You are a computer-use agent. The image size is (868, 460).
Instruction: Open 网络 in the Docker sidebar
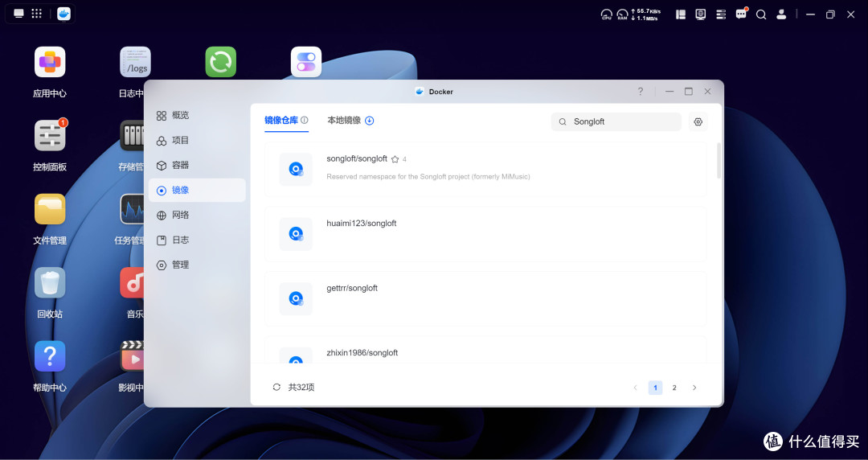[x=197, y=215]
